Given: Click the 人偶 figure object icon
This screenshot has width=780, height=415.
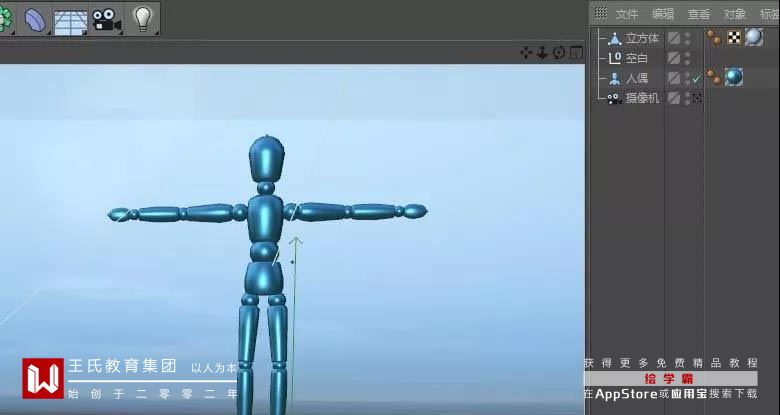Looking at the screenshot, I should click(615, 78).
